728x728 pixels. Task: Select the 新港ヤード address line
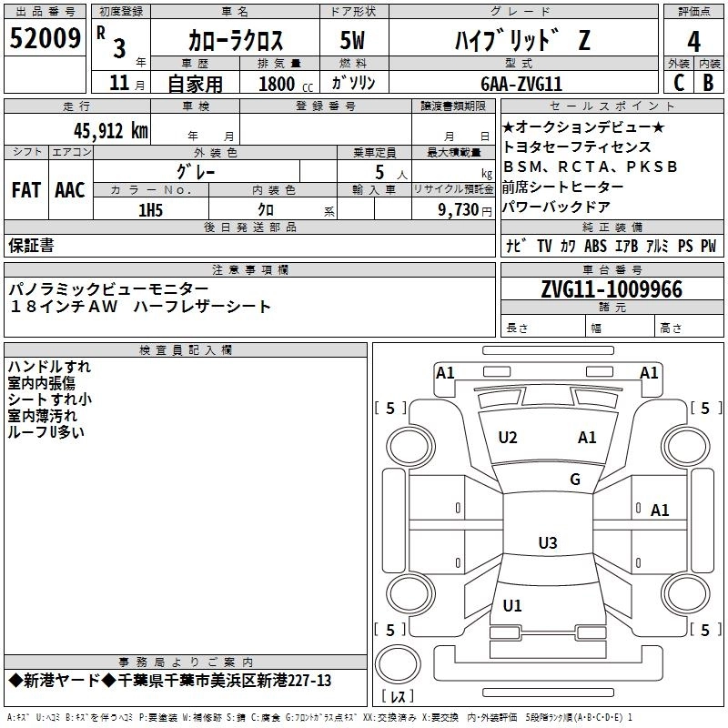coord(170,681)
